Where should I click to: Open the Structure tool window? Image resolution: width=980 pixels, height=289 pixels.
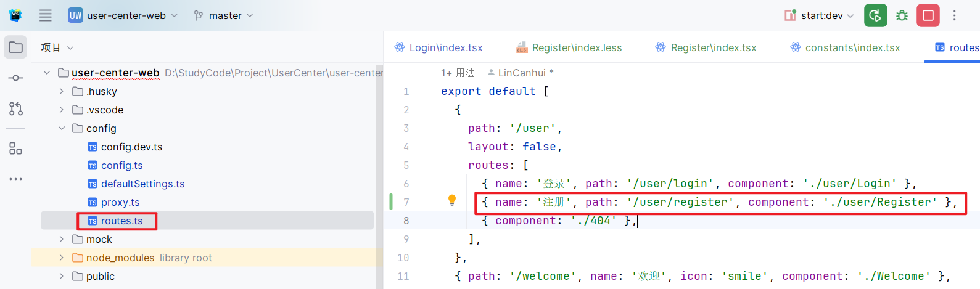[16, 149]
